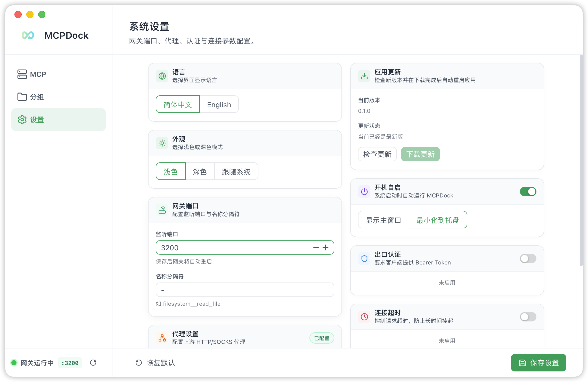The height and width of the screenshot is (382, 588).
Task: Enable the 出口认证 switch
Action: click(x=528, y=259)
